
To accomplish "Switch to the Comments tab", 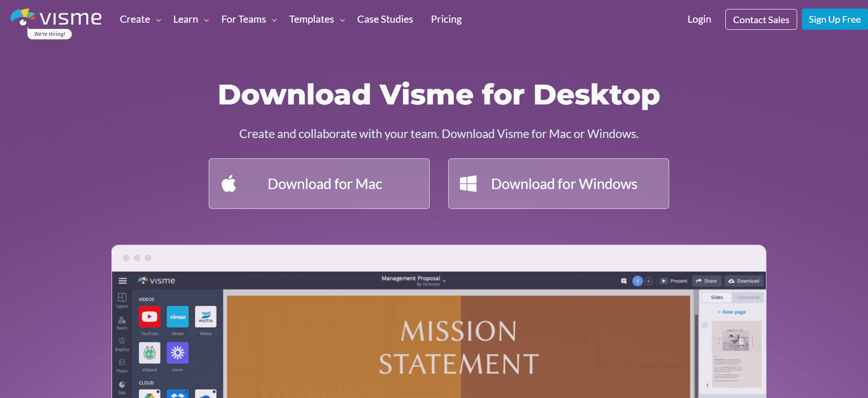I will pyautogui.click(x=748, y=297).
